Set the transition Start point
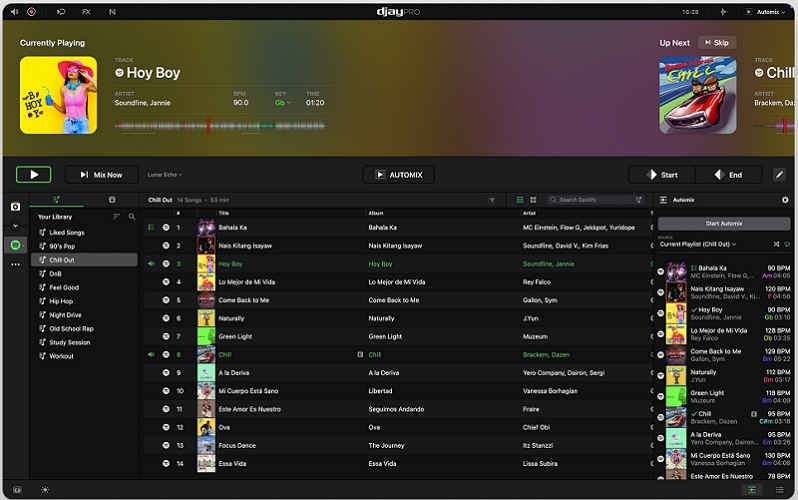Viewport: 798px width, 500px height. 662,175
